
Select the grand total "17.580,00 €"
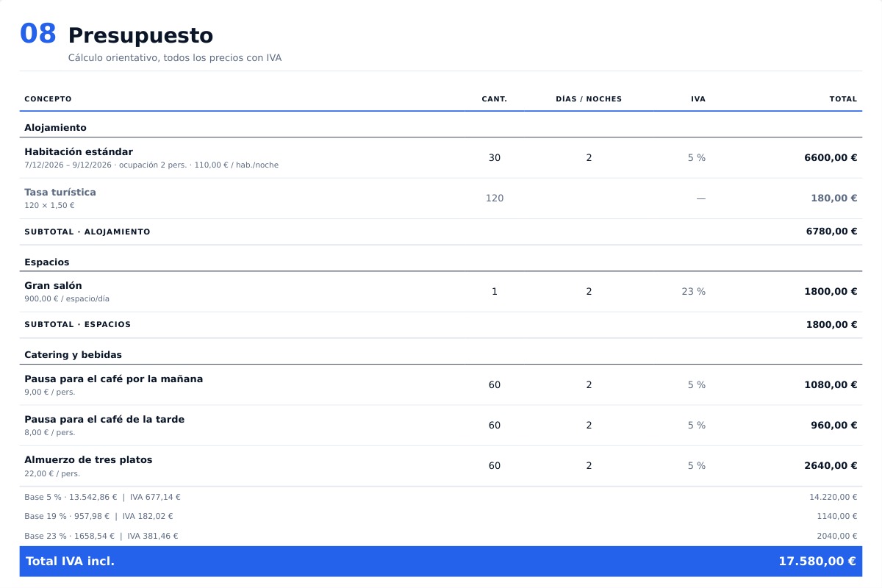point(817,562)
